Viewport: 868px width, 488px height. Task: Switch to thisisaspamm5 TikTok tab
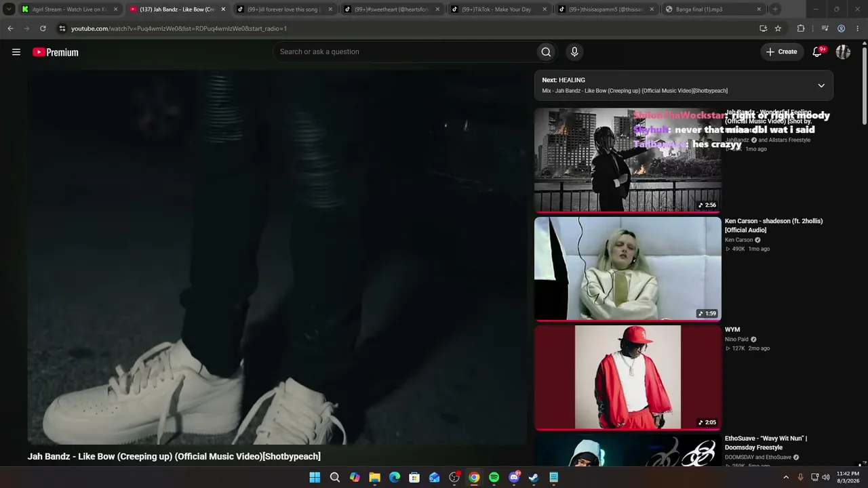click(606, 9)
